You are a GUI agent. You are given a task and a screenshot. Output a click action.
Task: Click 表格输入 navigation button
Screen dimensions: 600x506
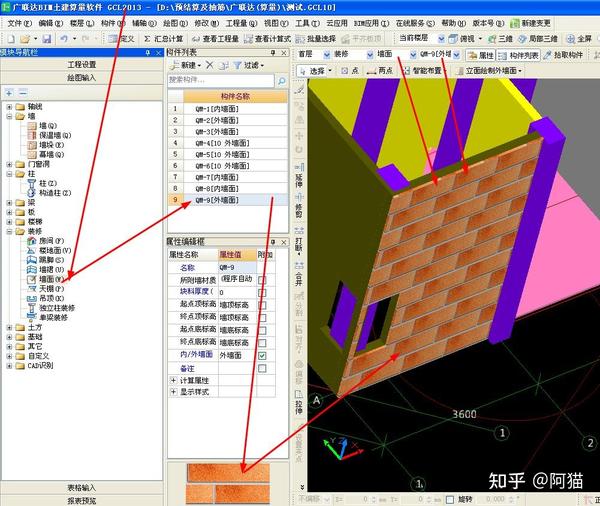[82, 488]
